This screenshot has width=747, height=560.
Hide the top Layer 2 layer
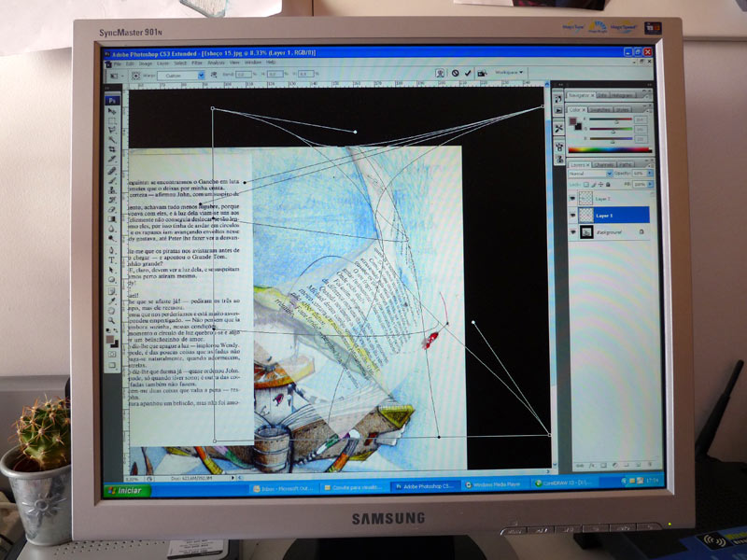pos(572,199)
